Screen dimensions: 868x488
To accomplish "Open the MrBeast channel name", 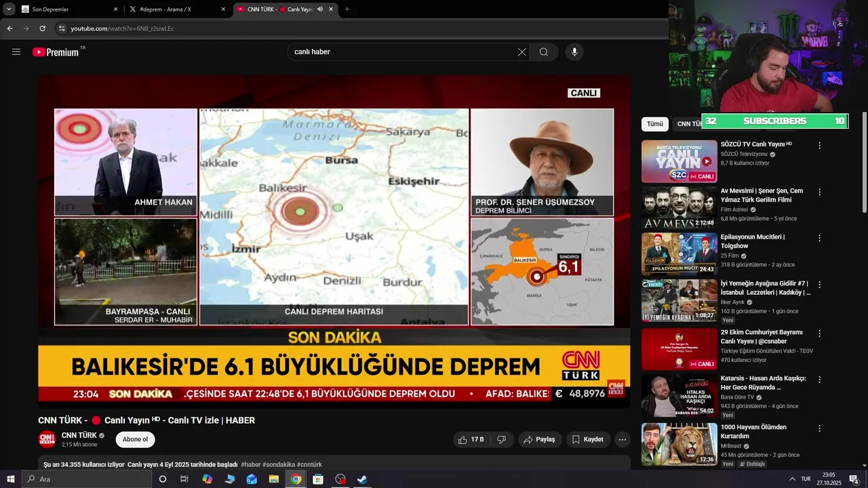I will tap(732, 446).
